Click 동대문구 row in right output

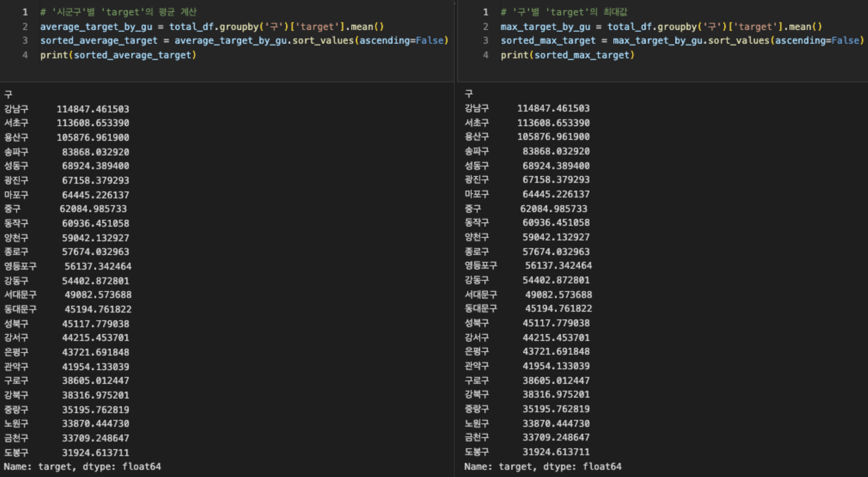pyautogui.click(x=529, y=309)
